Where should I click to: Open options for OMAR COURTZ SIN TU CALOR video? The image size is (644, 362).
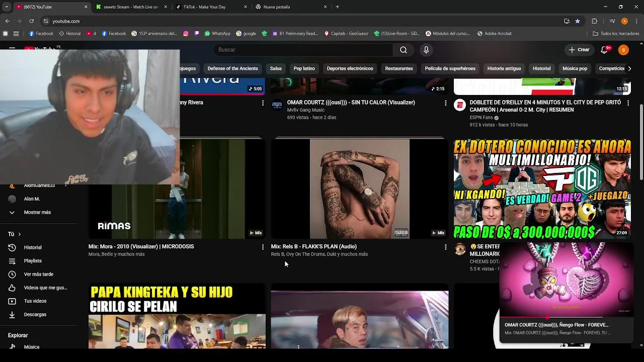pos(445,103)
